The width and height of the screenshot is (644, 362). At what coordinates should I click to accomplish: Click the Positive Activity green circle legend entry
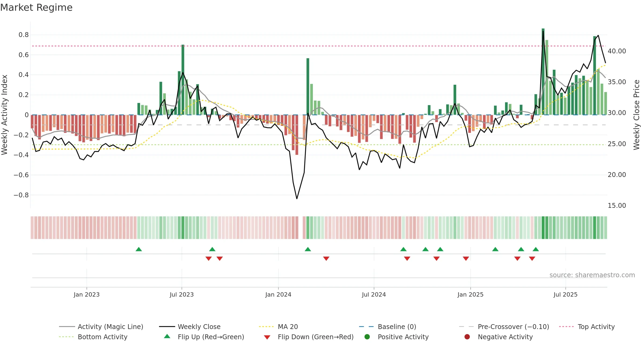click(x=397, y=337)
